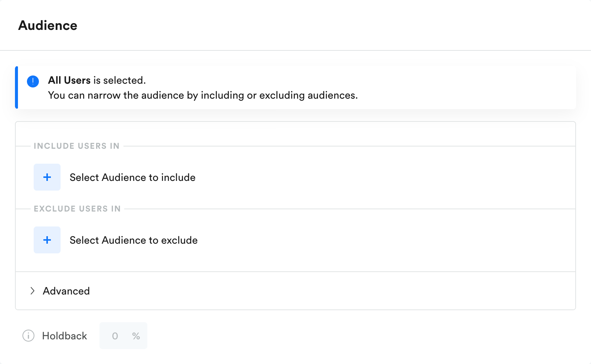Click the plus icon to include an audience
Image resolution: width=591 pixels, height=364 pixels.
47,177
